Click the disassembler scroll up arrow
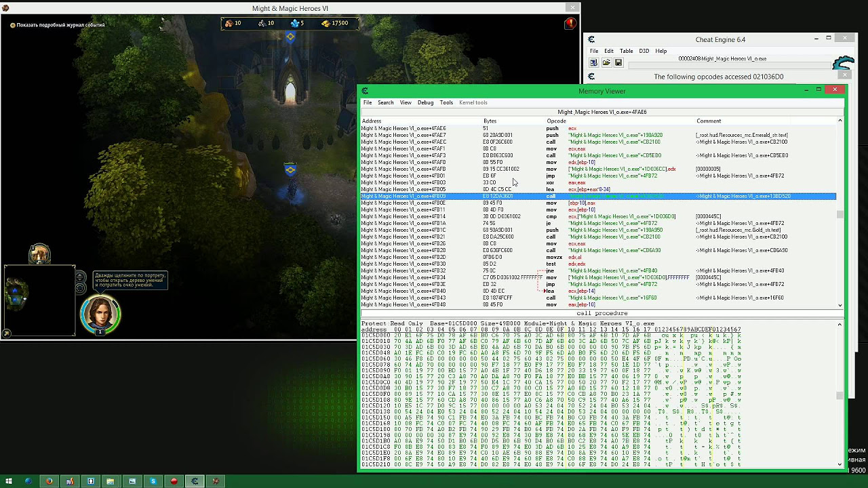 click(840, 121)
